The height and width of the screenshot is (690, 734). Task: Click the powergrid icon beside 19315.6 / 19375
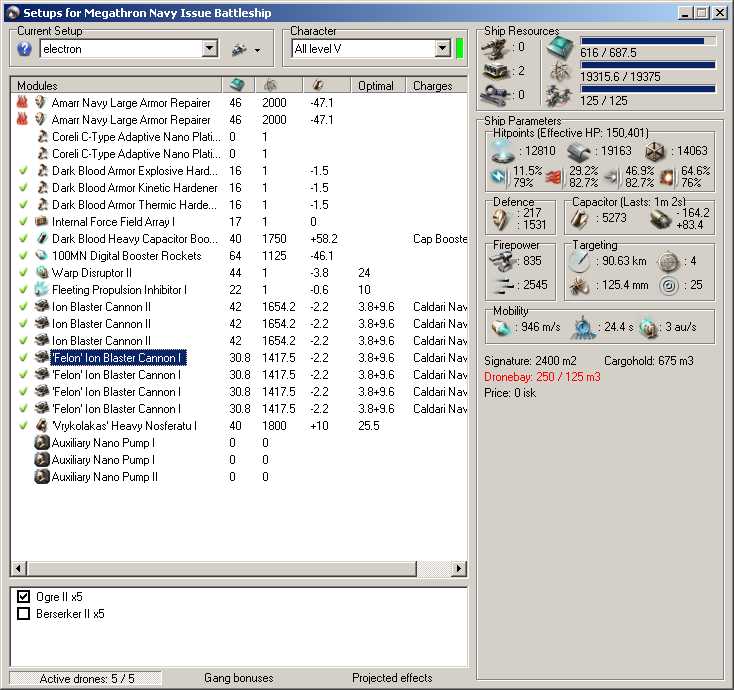click(x=560, y=72)
